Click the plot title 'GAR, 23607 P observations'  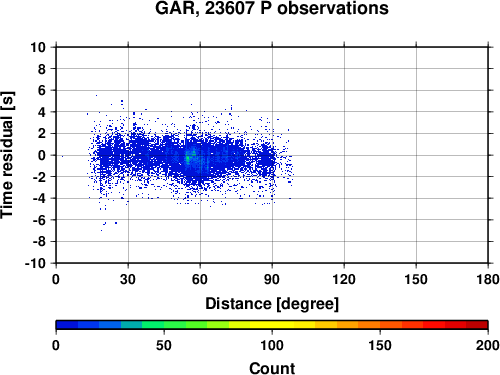point(272,8)
